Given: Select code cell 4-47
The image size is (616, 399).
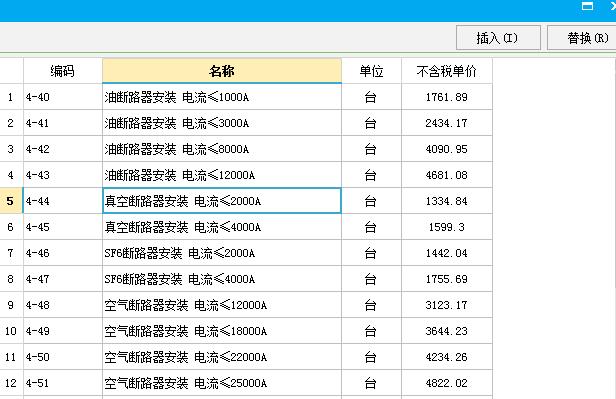Looking at the screenshot, I should pyautogui.click(x=62, y=279).
